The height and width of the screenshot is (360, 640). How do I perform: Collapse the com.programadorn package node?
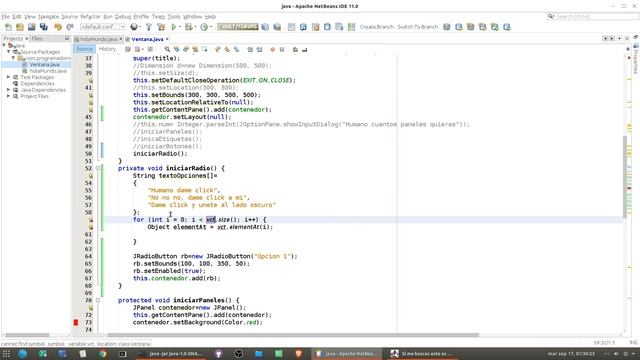click(13, 58)
